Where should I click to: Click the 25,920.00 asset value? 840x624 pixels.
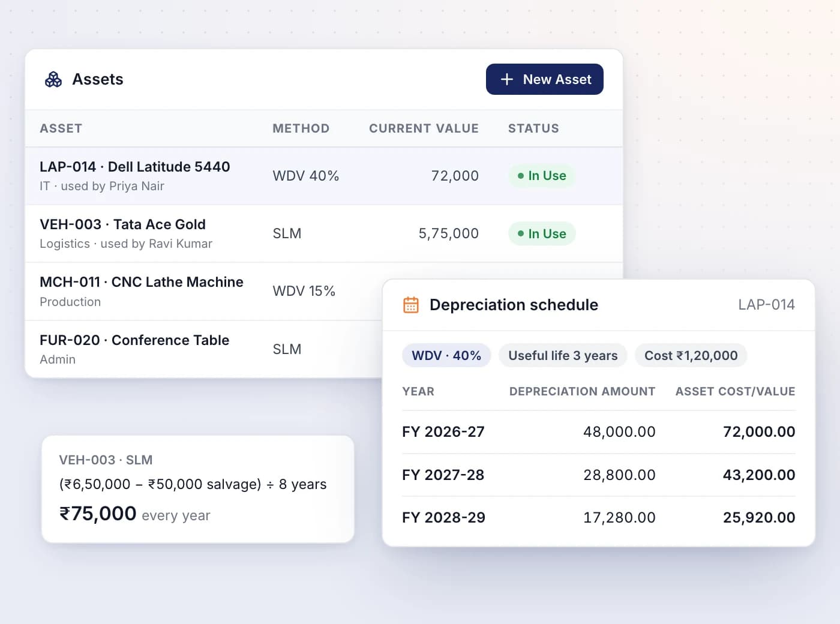(x=759, y=518)
